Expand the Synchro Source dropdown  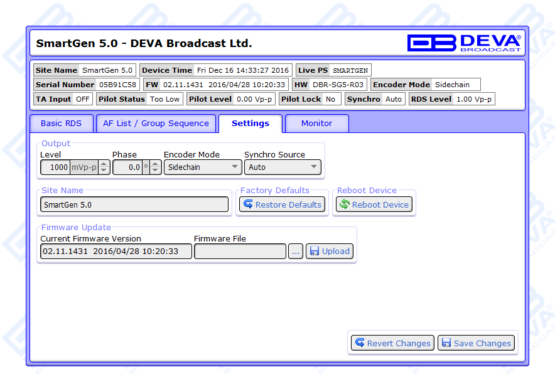click(x=283, y=167)
